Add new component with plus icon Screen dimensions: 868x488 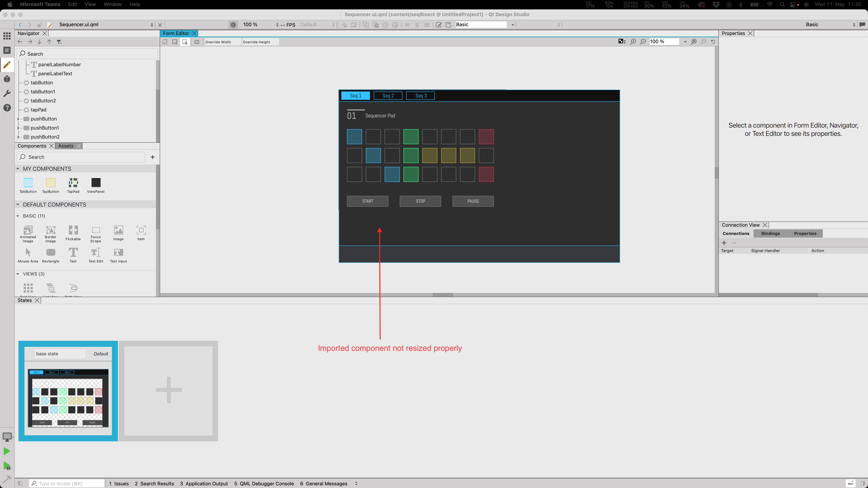(x=152, y=157)
